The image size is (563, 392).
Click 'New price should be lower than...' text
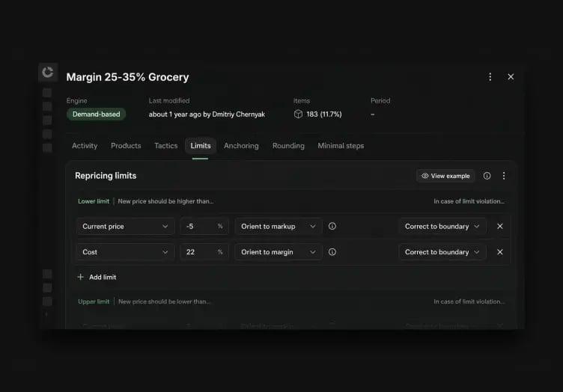[164, 301]
